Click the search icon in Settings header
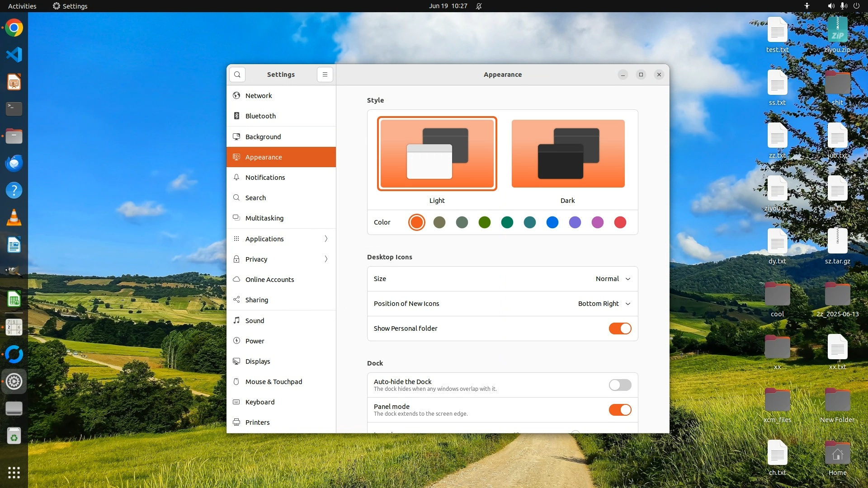The height and width of the screenshot is (488, 868). pyautogui.click(x=237, y=75)
